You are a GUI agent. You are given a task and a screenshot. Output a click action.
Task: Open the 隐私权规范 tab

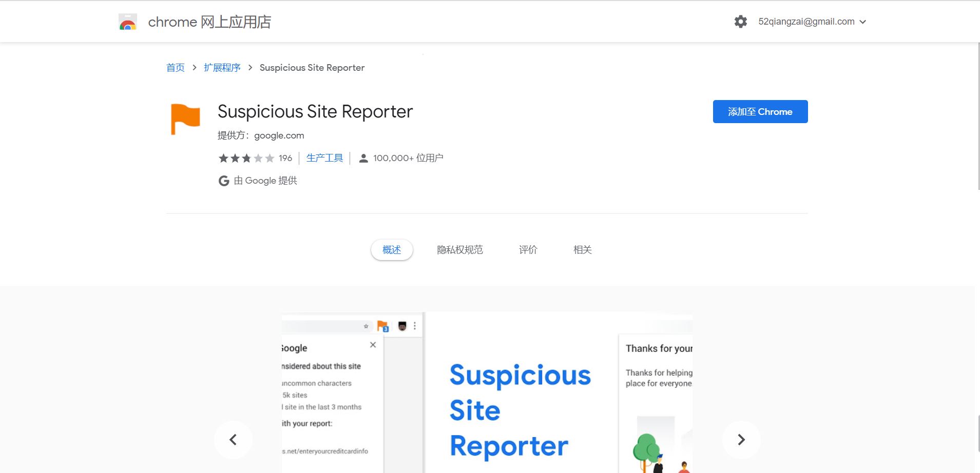tap(460, 250)
